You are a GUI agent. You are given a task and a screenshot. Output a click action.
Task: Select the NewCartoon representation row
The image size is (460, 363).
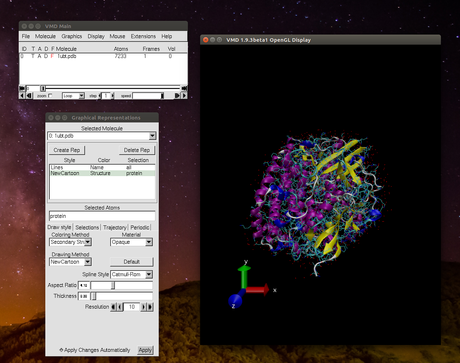pyautogui.click(x=102, y=173)
